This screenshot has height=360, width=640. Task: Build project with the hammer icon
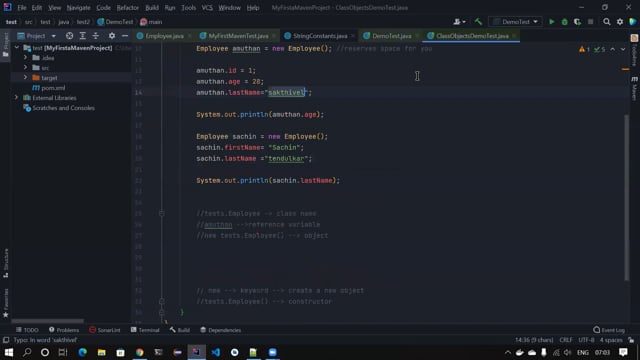click(478, 22)
